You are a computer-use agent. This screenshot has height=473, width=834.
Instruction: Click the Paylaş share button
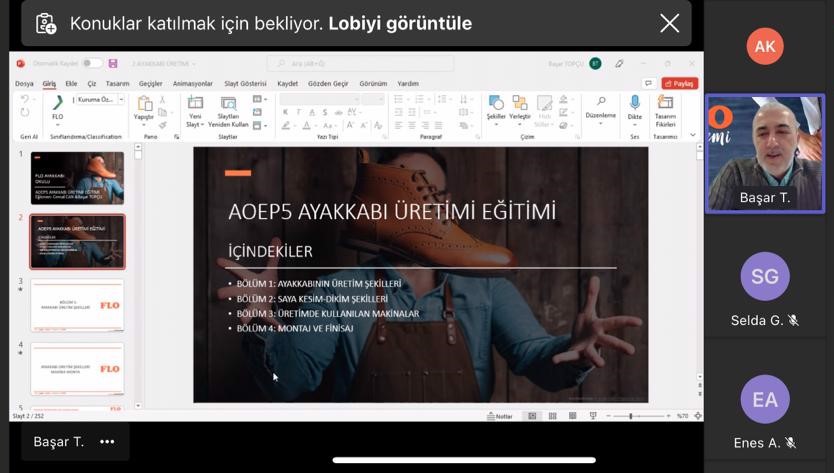click(x=680, y=84)
